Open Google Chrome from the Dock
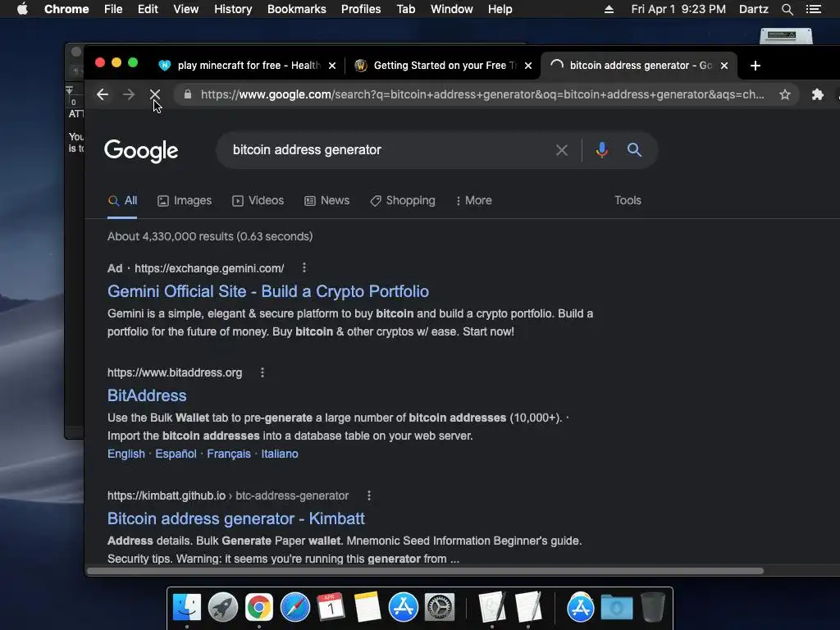 [x=258, y=607]
